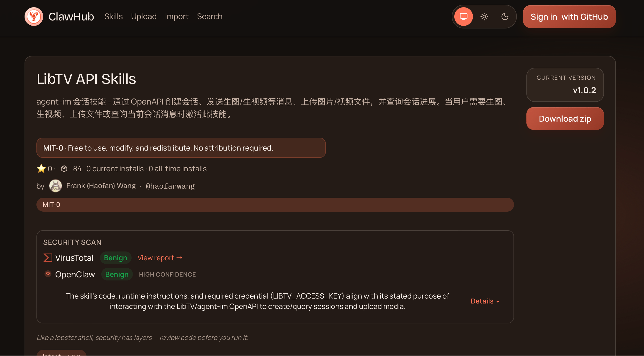The image size is (644, 356).
Task: Open the Import menu item
Action: [x=177, y=17]
